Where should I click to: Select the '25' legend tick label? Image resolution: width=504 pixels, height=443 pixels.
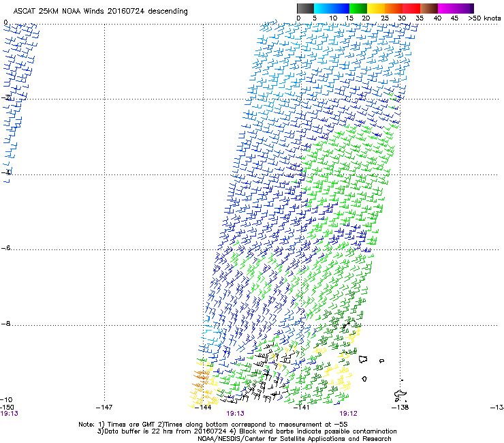[385, 18]
